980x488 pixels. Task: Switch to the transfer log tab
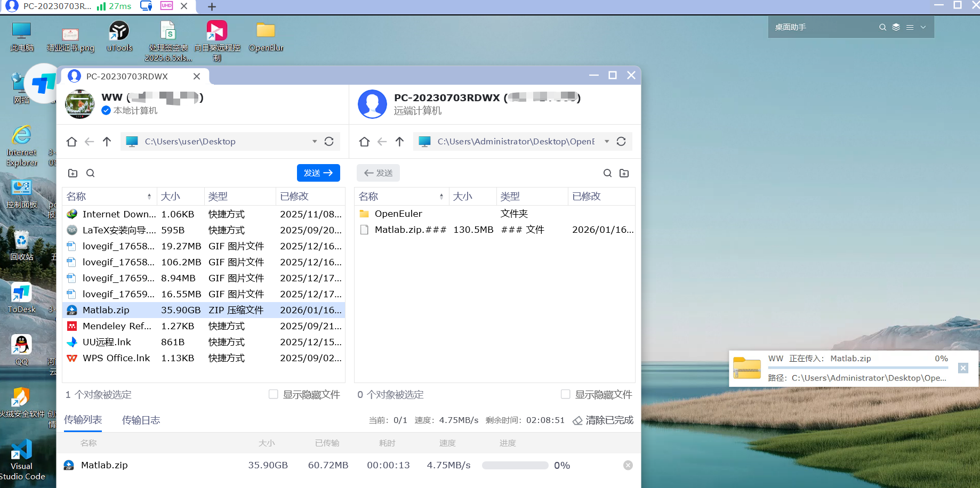point(141,420)
